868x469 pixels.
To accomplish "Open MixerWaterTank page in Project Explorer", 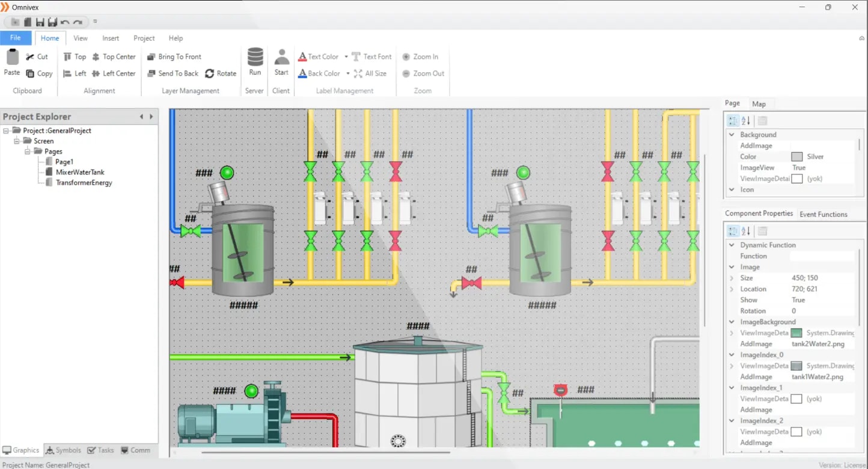I will [x=80, y=172].
